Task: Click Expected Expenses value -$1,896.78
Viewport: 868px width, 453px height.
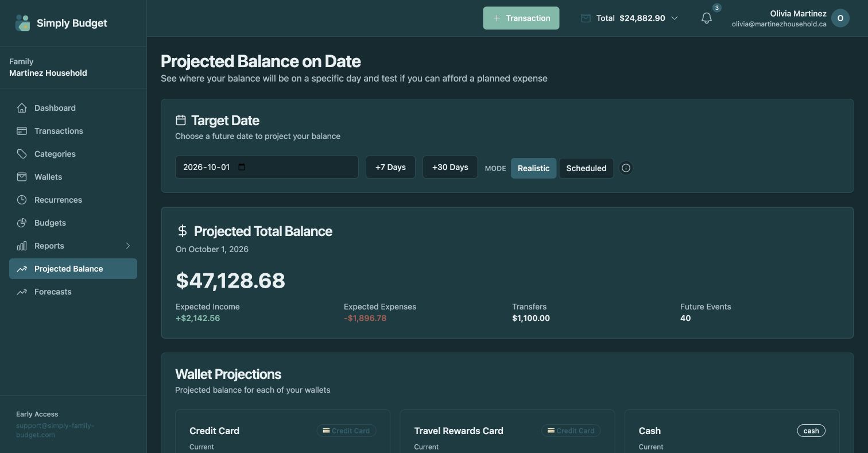Action: click(x=365, y=318)
